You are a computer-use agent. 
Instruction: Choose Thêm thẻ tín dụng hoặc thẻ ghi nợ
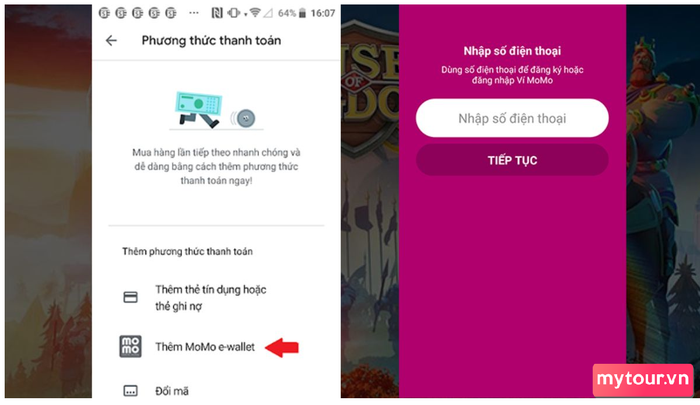pyautogui.click(x=211, y=298)
